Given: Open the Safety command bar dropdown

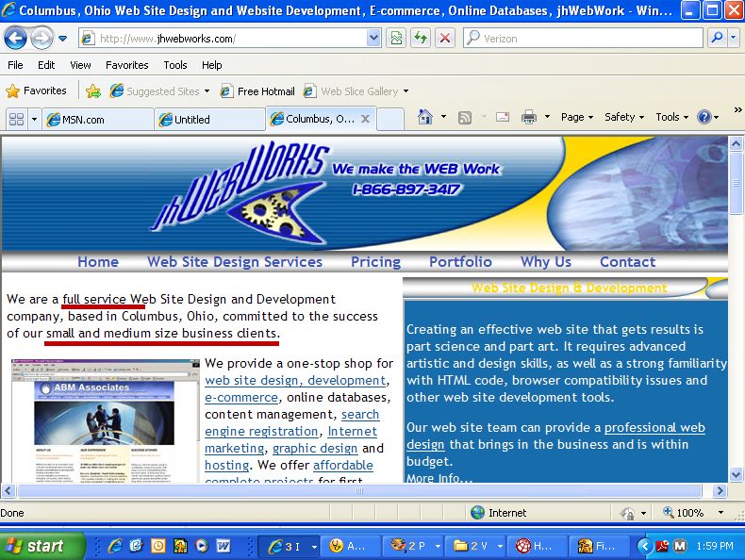Looking at the screenshot, I should pos(624,117).
